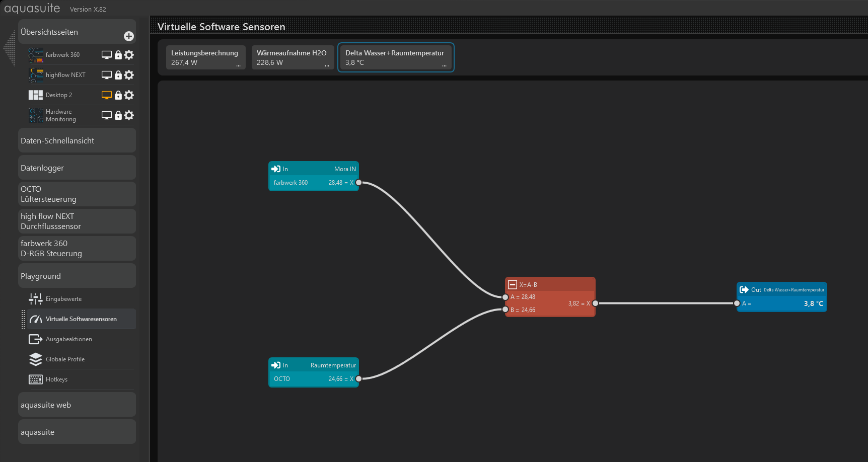Screen dimensions: 868x462
Task: Open settings gear for Hardware Monitoring page
Action: pyautogui.click(x=129, y=115)
